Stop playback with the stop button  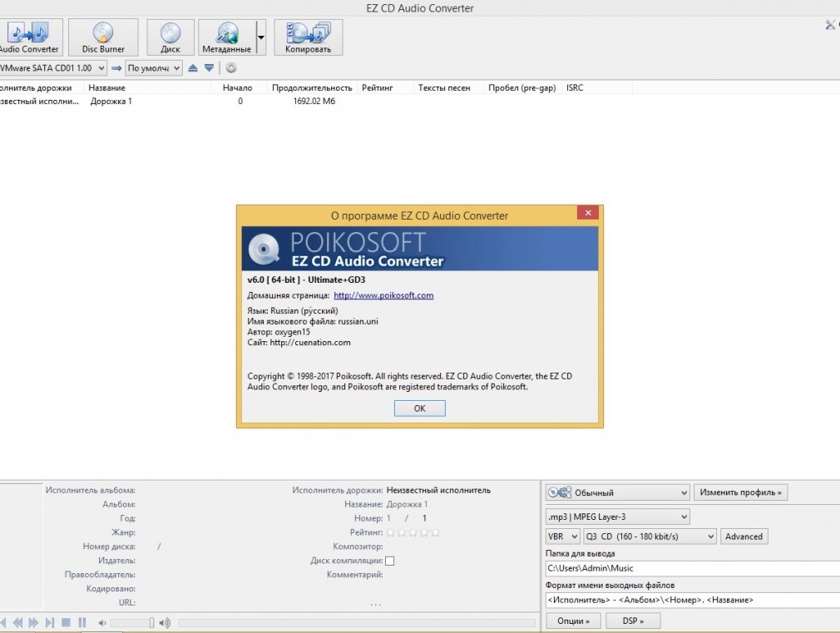[66, 622]
